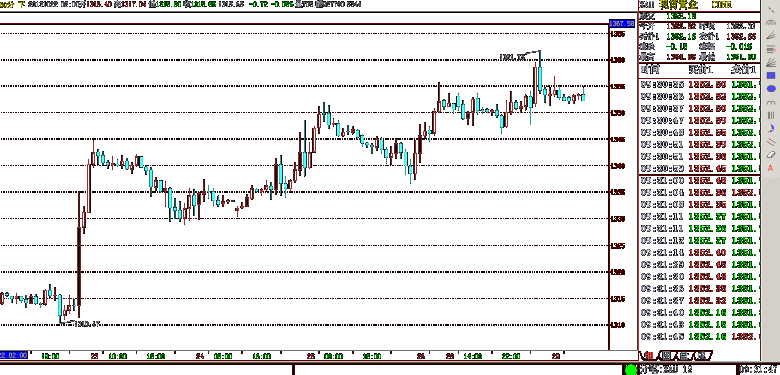
Task: Select the horizontal retracement lines tool
Action: pos(771,49)
